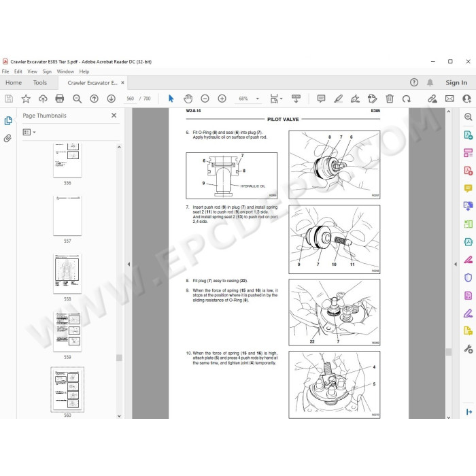The height and width of the screenshot is (476, 476).
Task: Open Comment tool in right pane
Action: tap(468, 188)
